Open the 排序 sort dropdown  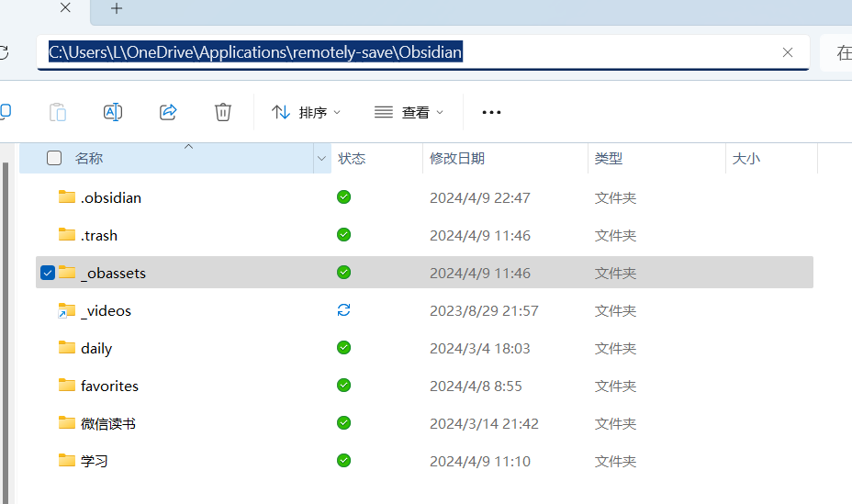(307, 112)
